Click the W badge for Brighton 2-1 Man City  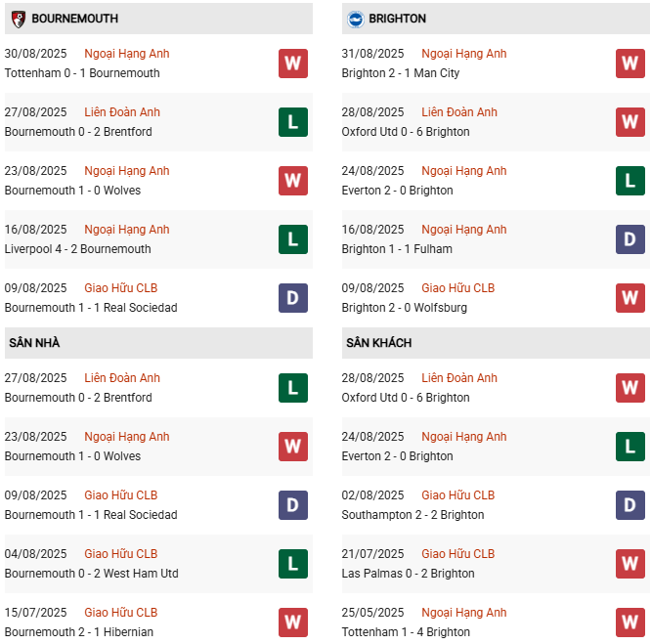[630, 64]
